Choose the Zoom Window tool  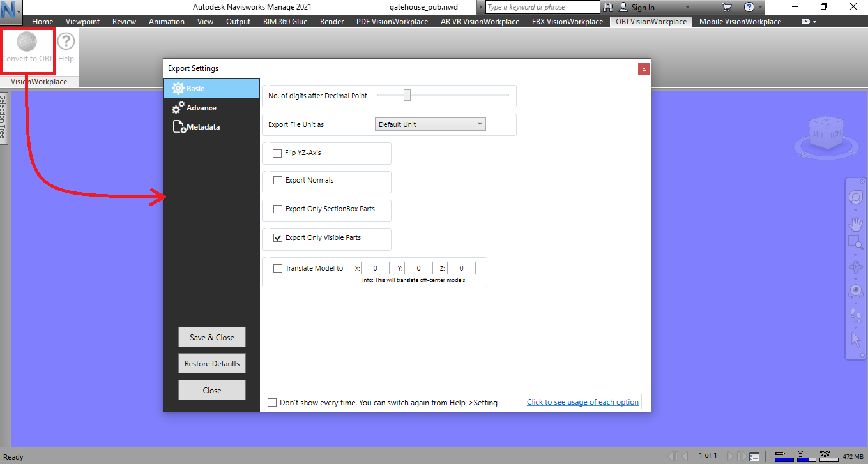click(855, 242)
